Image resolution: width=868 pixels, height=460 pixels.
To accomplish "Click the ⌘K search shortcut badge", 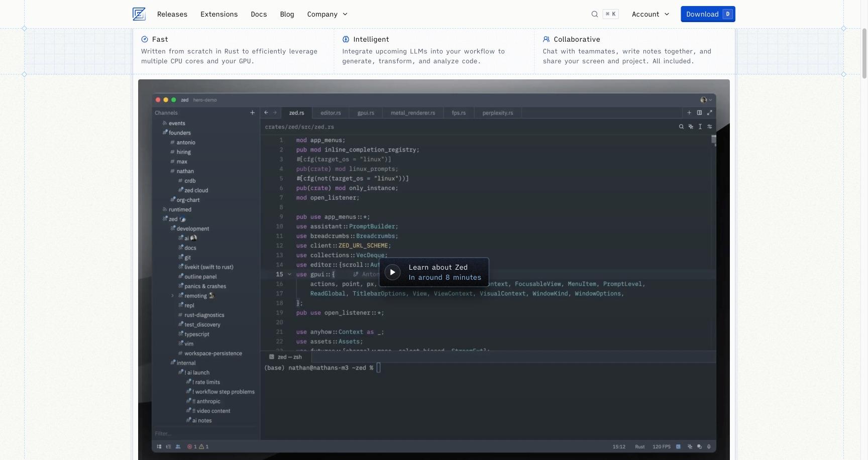I will (x=611, y=14).
